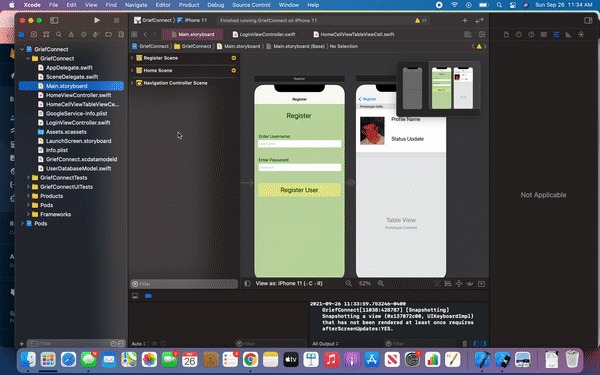Show the Size inspector ruler icon
The width and height of the screenshot is (600, 375).
pos(569,34)
